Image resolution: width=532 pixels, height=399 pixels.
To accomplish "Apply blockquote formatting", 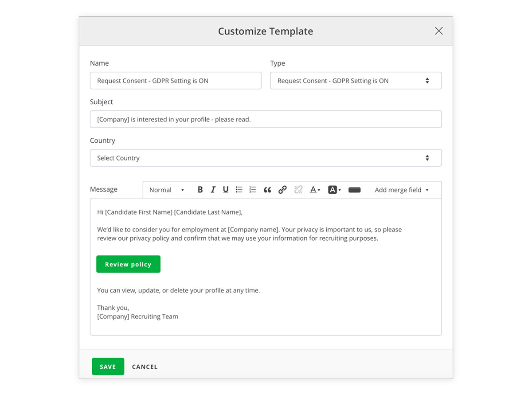I will click(267, 190).
